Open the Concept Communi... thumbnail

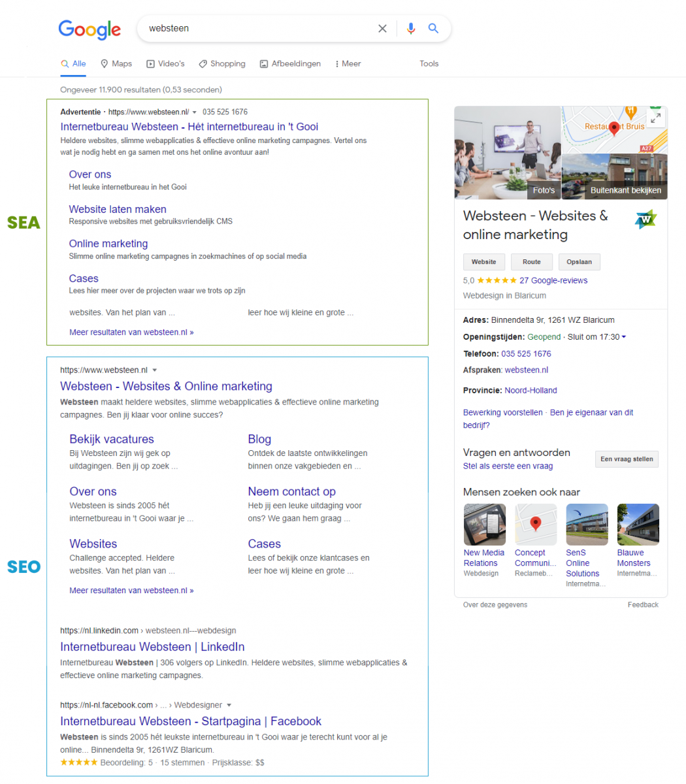(x=536, y=525)
